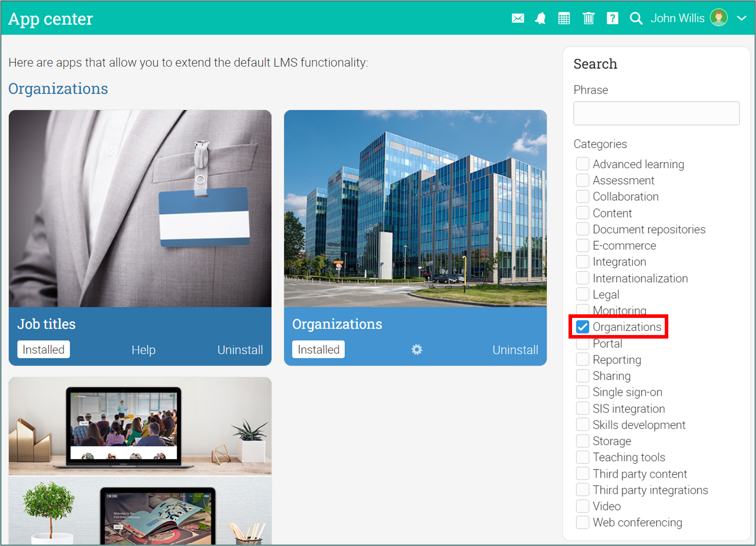Open the office buildings Organizations thumbnail

415,208
